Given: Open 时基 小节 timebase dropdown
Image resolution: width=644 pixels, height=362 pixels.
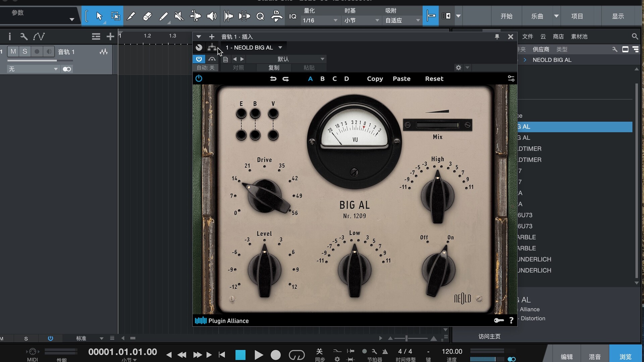Looking at the screenshot, I should [362, 20].
